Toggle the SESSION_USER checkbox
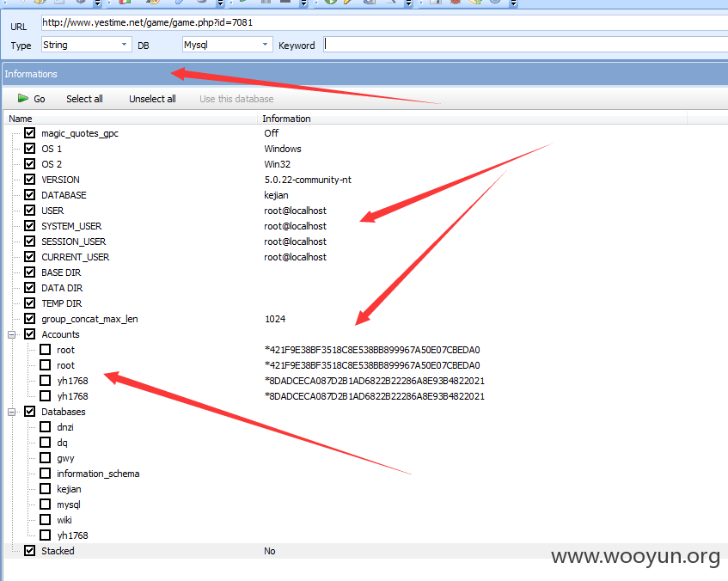This screenshot has width=728, height=581. pos(30,241)
